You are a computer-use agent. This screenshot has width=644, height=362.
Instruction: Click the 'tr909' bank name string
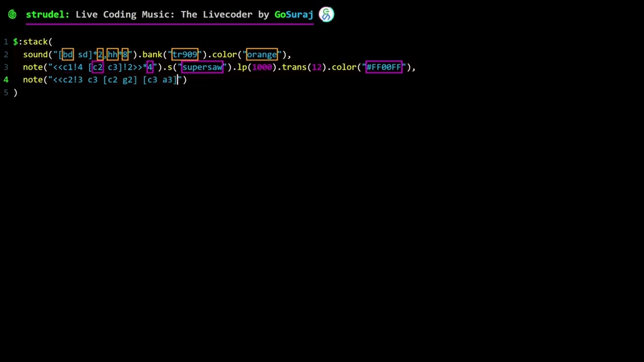tap(185, 54)
